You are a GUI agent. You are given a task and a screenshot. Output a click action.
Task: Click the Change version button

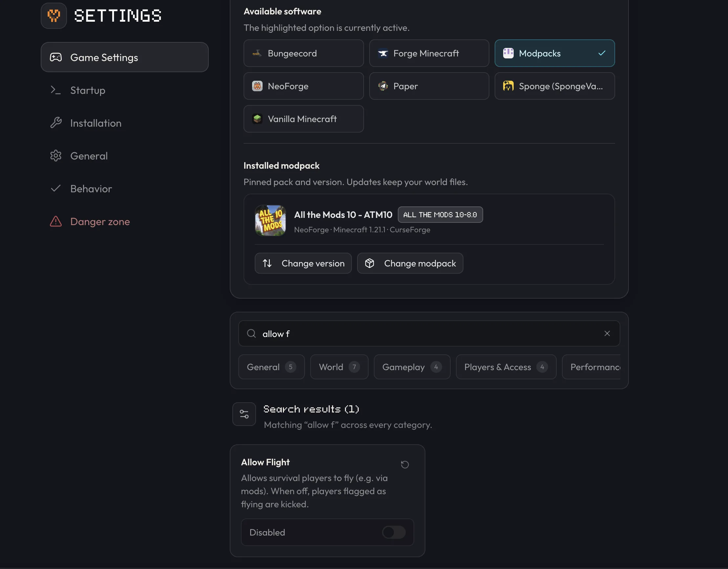click(x=303, y=263)
